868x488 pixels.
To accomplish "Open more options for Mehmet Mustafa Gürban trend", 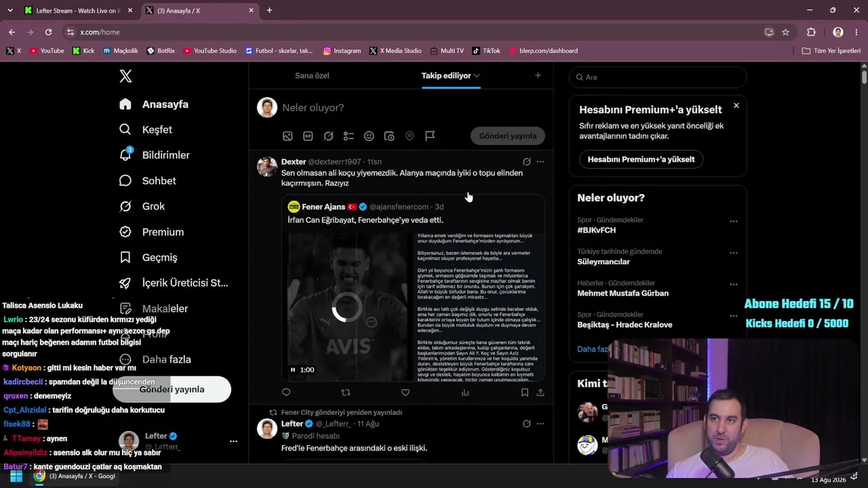I will 734,285.
